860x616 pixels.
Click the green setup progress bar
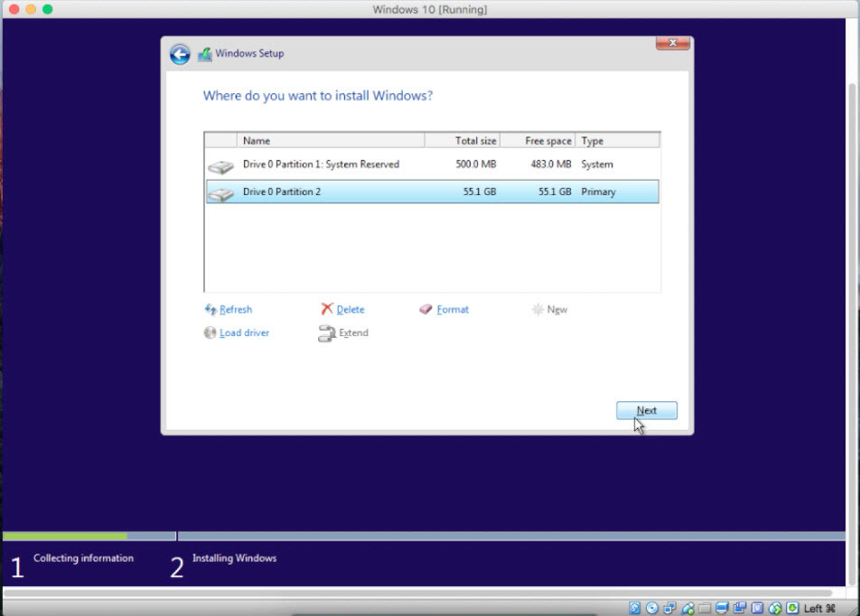[65, 536]
